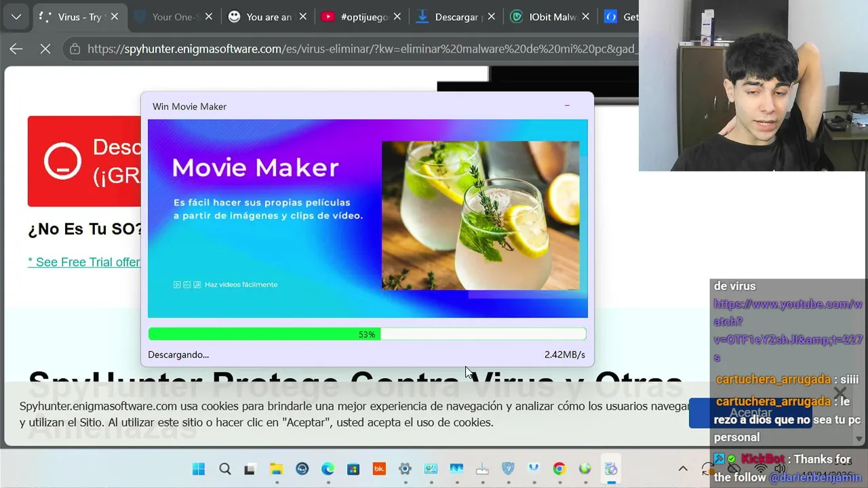Open the tab search dropdown arrow
Image resolution: width=868 pixels, height=488 pixels.
point(16,17)
